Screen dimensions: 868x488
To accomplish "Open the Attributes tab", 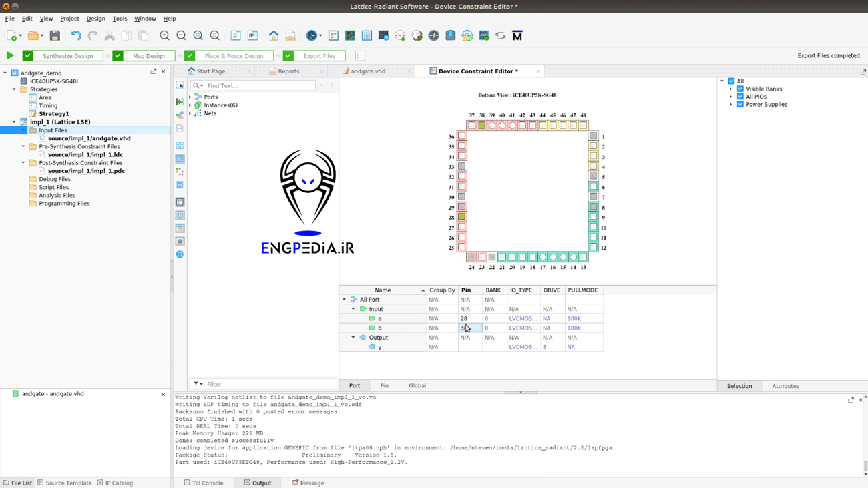I will pos(785,386).
